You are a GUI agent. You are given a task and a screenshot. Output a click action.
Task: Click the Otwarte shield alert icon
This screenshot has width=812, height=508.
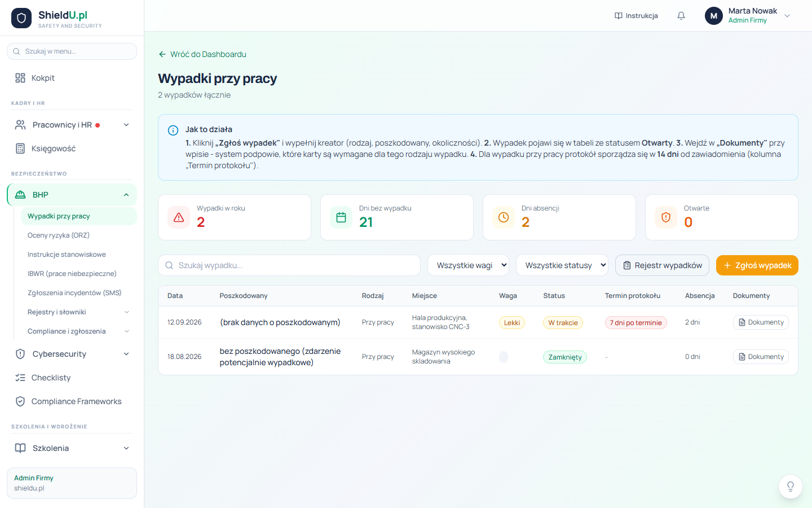(666, 217)
